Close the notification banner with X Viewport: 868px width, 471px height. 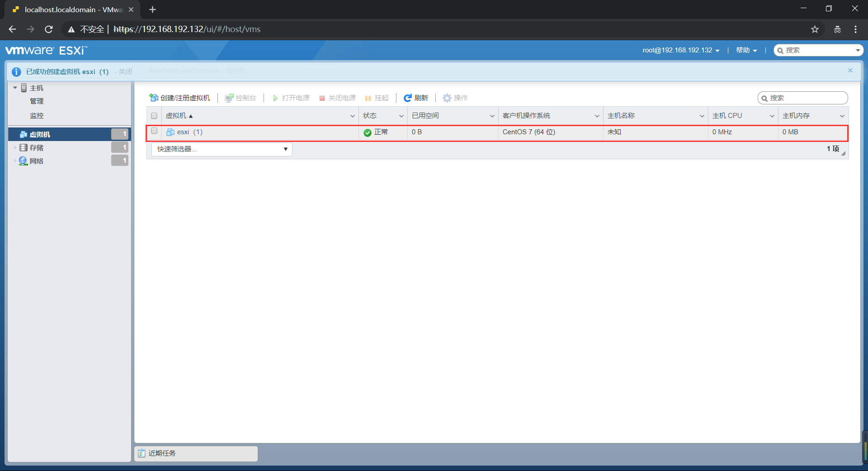(850, 71)
